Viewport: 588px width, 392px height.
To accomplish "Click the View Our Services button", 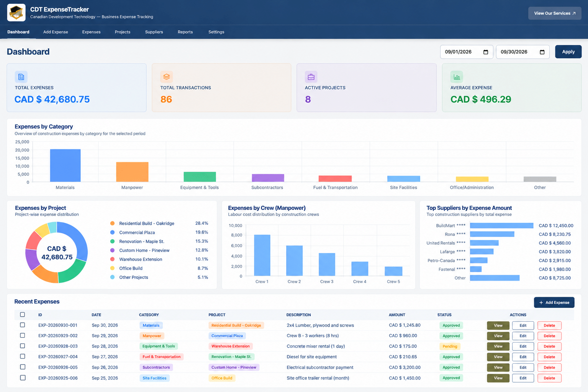I will coord(555,13).
